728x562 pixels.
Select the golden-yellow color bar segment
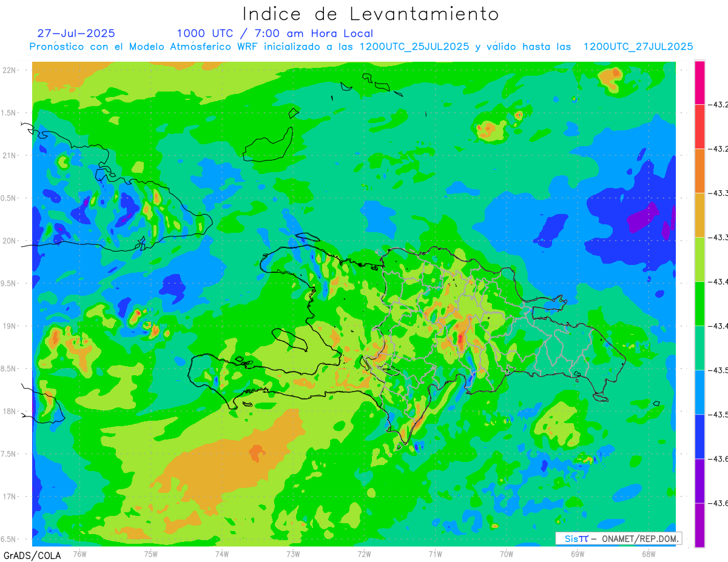[x=699, y=215]
